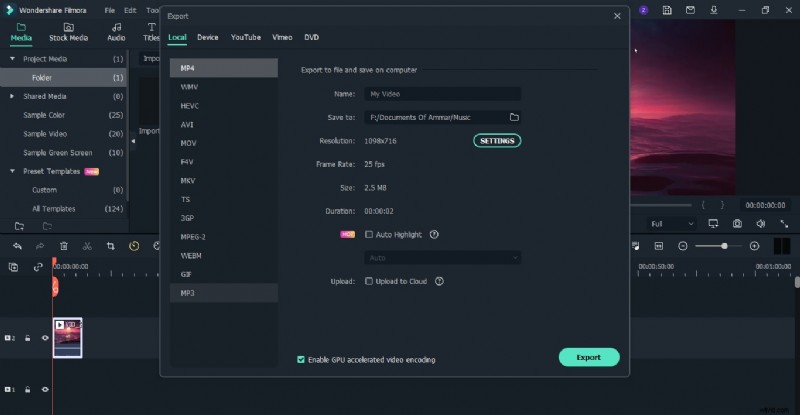Click the Crop tool in timeline toolbar
Image resolution: width=800 pixels, height=415 pixels.
tap(110, 246)
